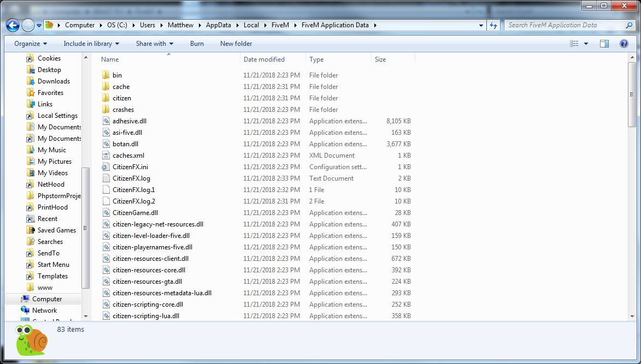Select the cache folder icon
The image size is (641, 364).
pyautogui.click(x=106, y=87)
